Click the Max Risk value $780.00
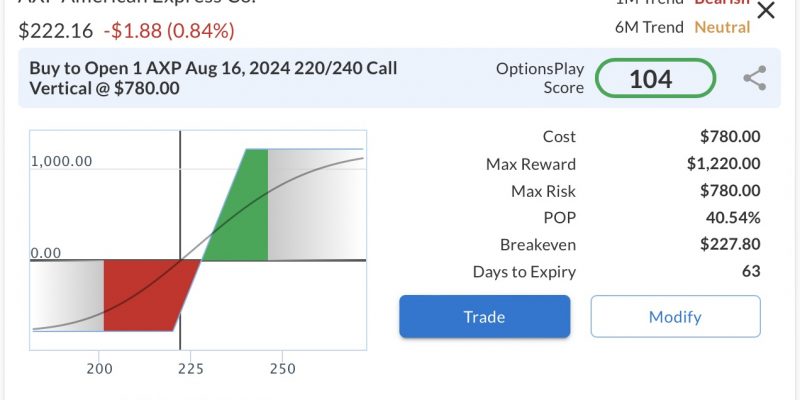800x400 pixels. 730,191
